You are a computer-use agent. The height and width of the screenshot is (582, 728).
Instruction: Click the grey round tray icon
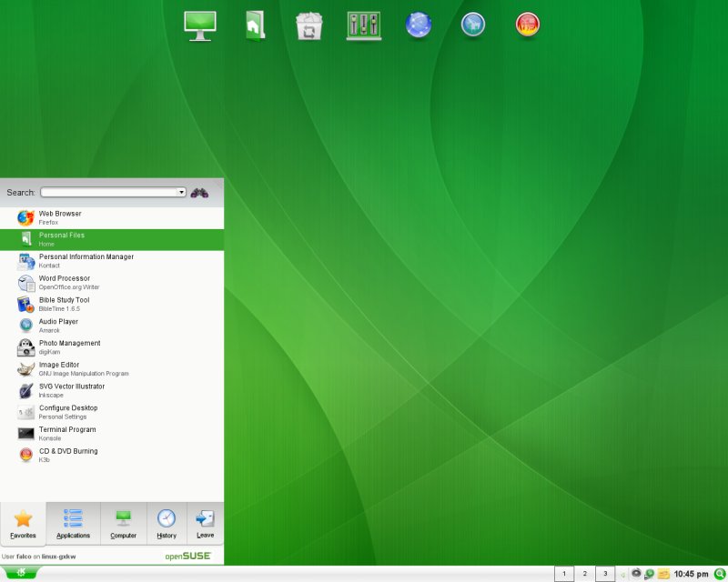636,574
